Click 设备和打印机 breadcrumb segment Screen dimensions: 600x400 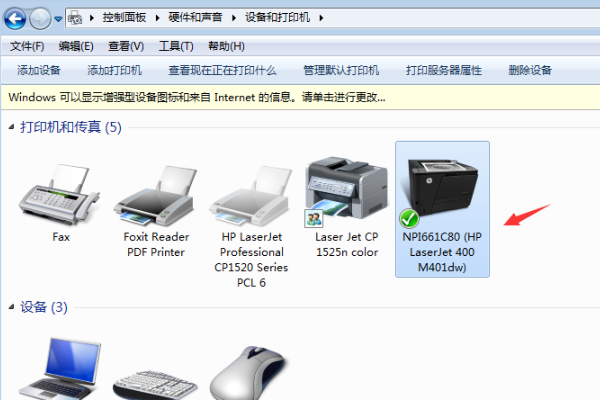click(277, 18)
